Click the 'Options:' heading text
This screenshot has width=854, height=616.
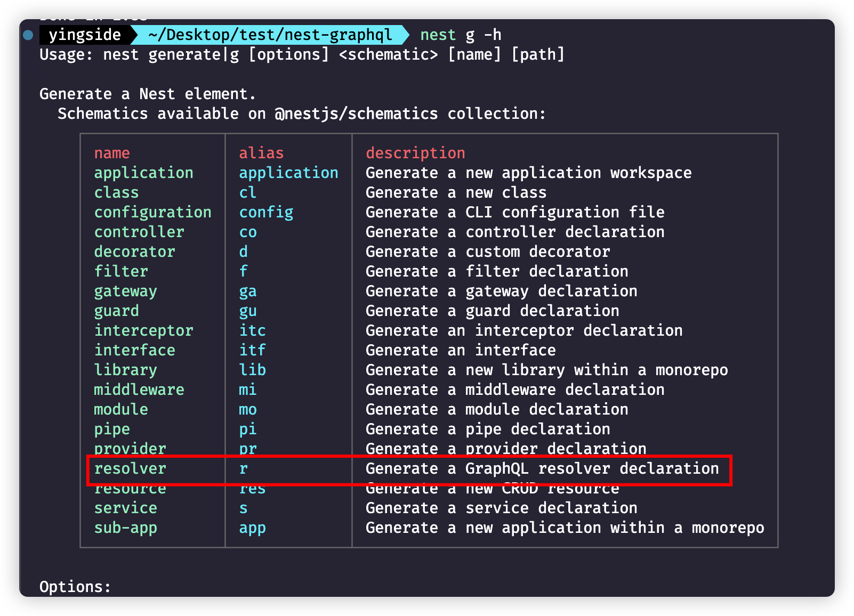coord(75,587)
